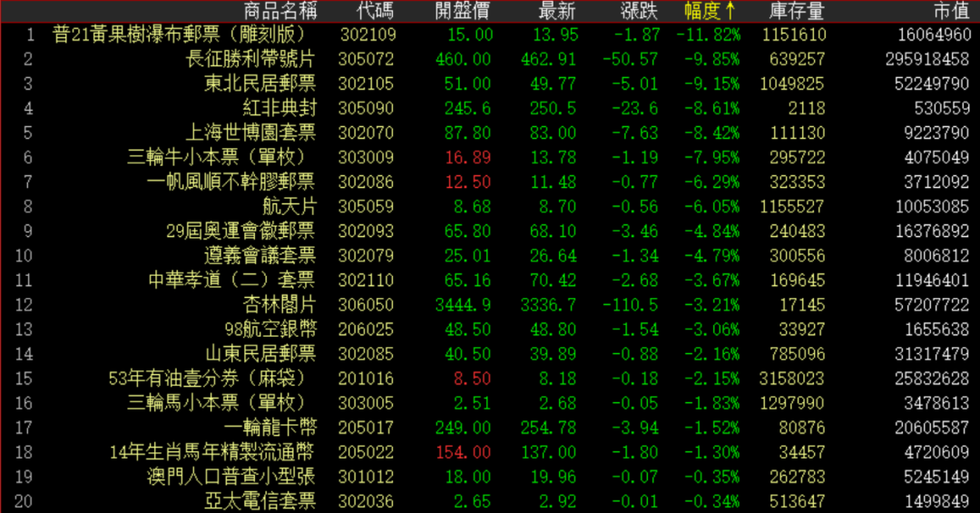
Task: Click the 漲跌 column header
Action: click(639, 11)
